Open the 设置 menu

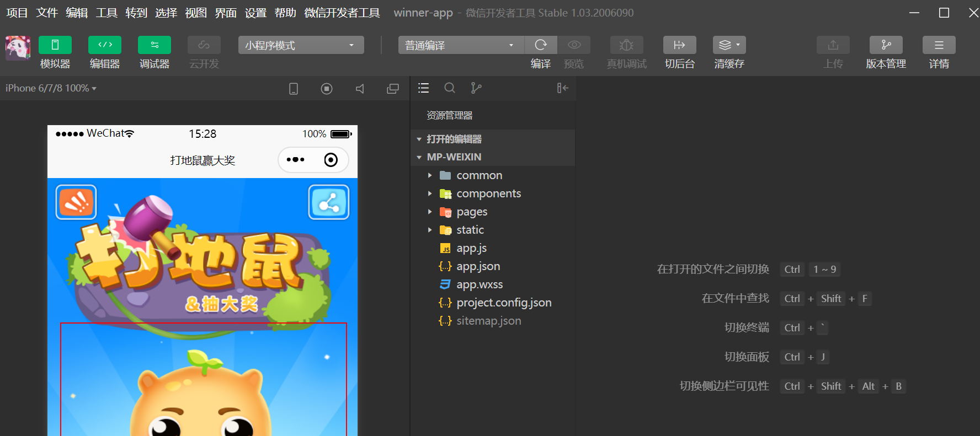pos(255,13)
